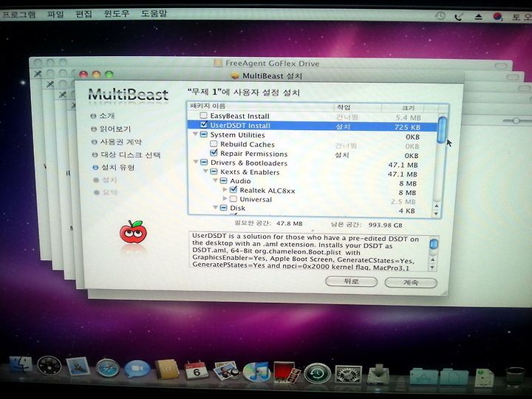Open the Trash in the Dock
This screenshot has width=532, height=399.
(515, 377)
